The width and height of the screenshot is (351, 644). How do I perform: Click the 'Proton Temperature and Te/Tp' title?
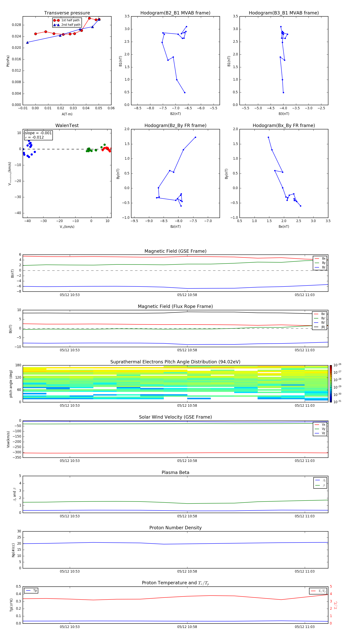(175, 583)
